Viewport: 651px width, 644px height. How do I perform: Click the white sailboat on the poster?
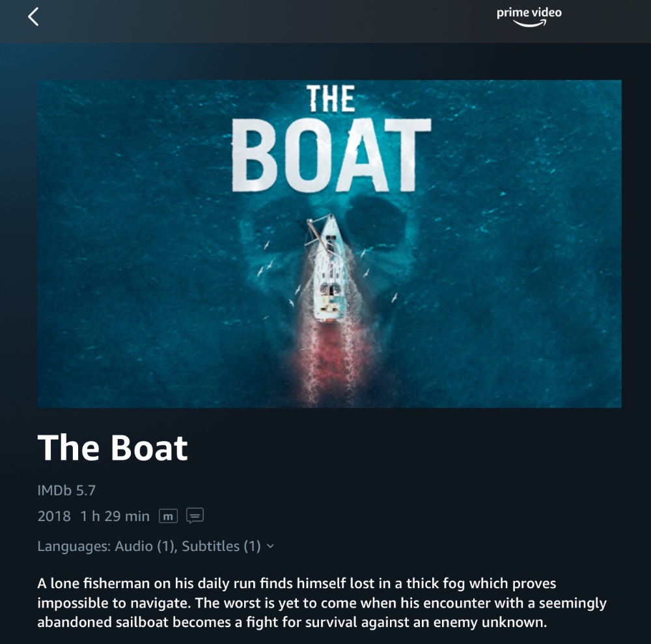[x=328, y=267]
